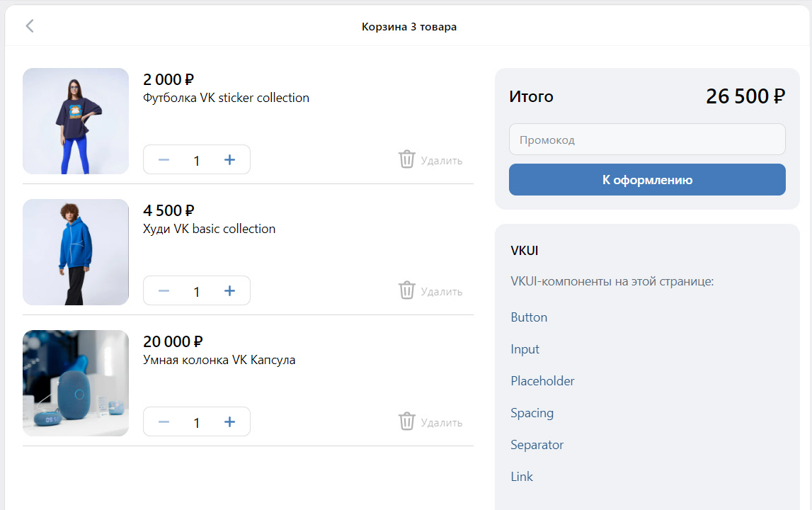Click the quantity value of Худи item
This screenshot has height=510, width=812.
197,292
